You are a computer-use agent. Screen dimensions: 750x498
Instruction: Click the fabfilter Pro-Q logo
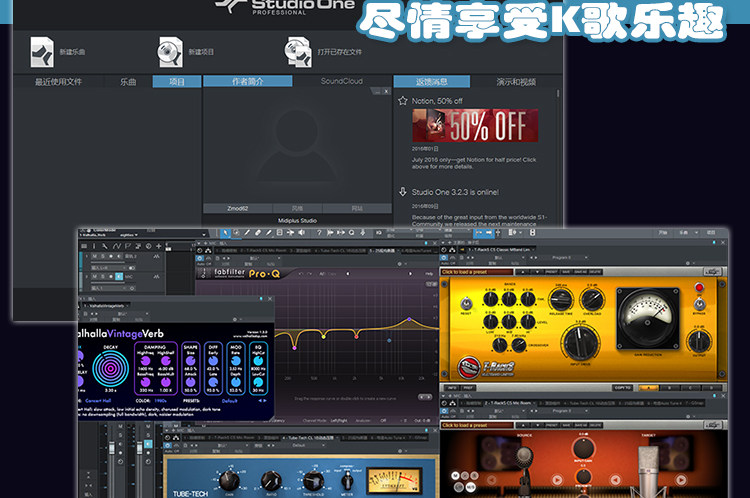(x=247, y=273)
